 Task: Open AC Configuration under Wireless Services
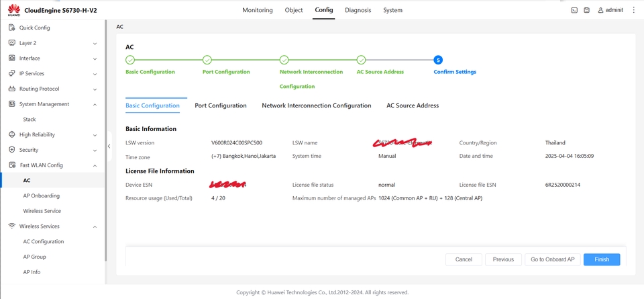tap(44, 241)
